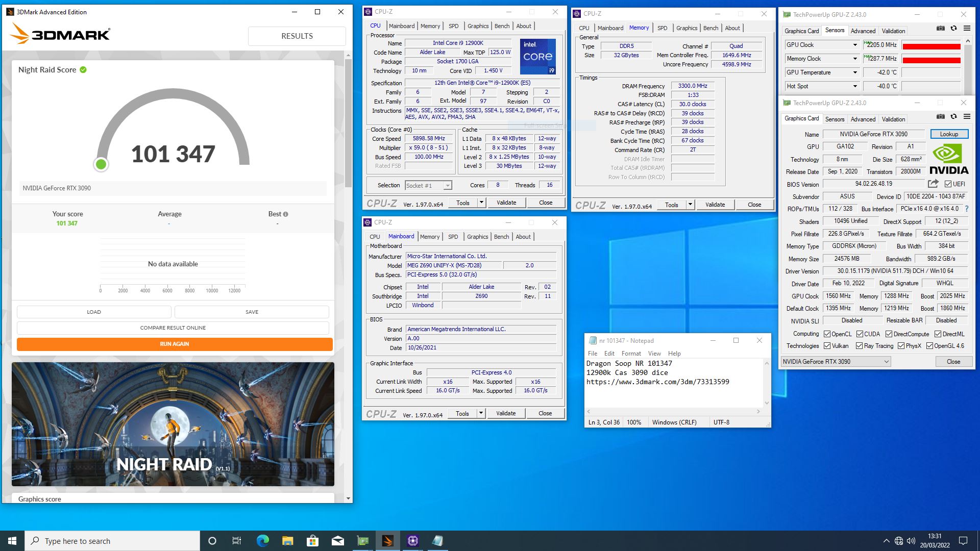Toggle the Ray Tracing checkbox
Viewport: 980px width, 551px height.
coord(860,346)
